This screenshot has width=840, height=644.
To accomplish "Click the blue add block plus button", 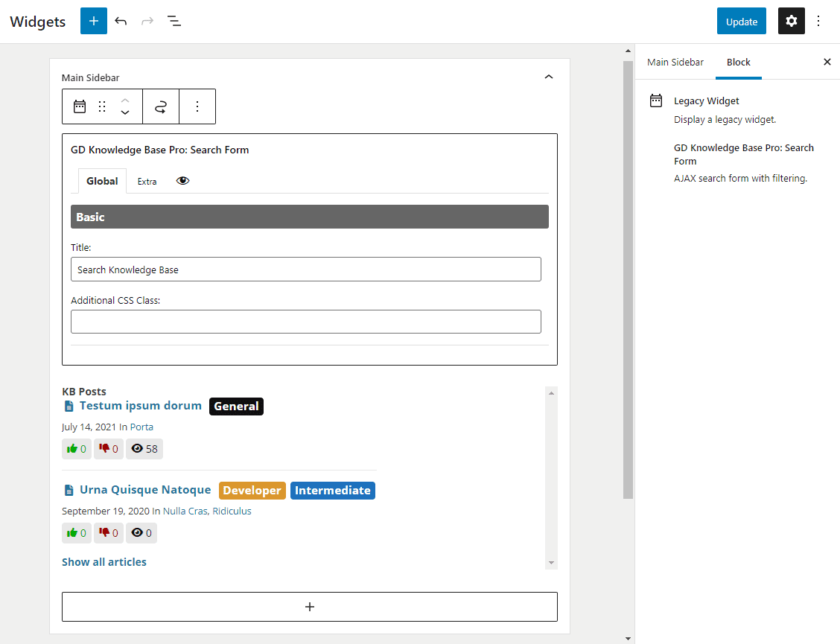I will coord(94,21).
